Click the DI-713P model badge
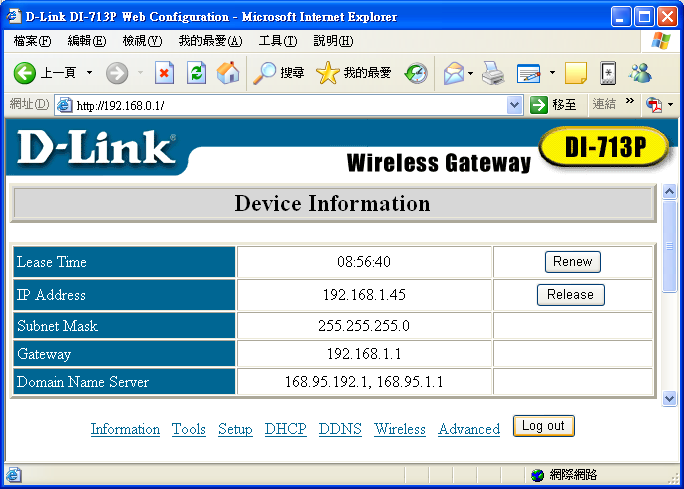This screenshot has height=489, width=684. (x=605, y=147)
